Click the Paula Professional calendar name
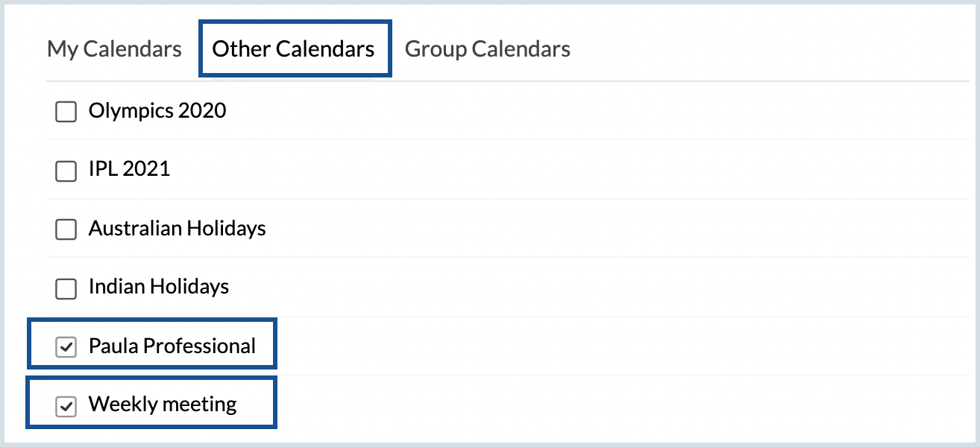 [x=172, y=346]
